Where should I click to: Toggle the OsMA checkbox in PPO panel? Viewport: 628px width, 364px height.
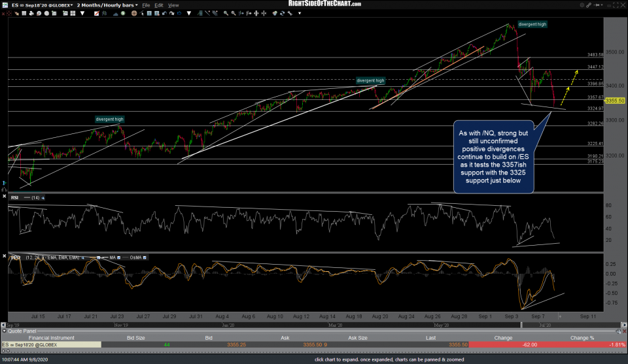145,257
